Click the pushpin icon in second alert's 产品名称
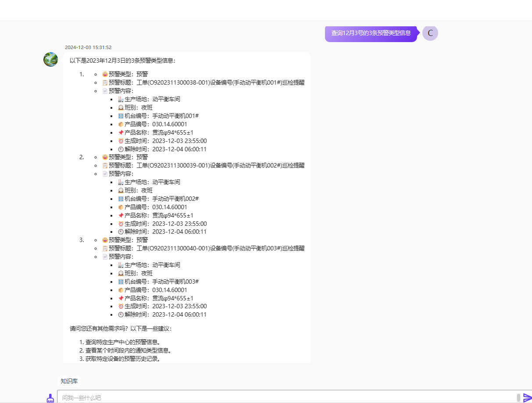 121,215
